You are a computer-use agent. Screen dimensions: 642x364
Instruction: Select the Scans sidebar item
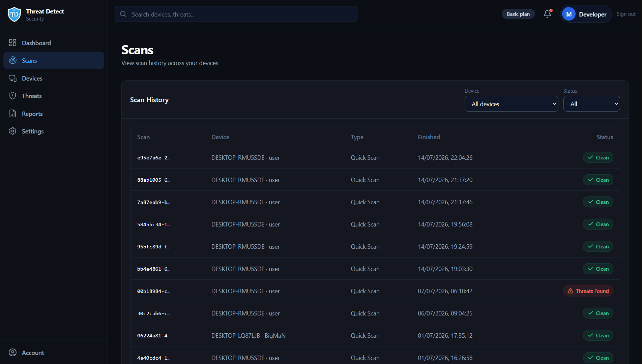coord(54,60)
